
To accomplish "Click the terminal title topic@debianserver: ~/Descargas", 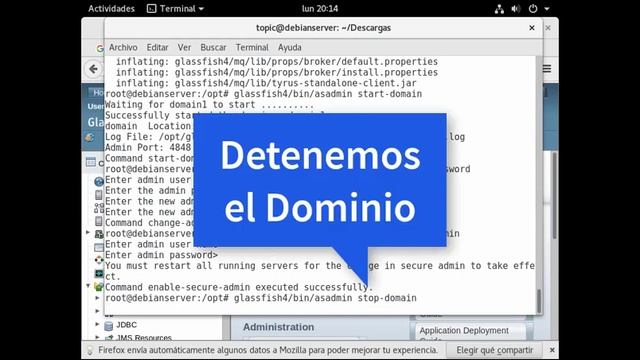I will (323, 28).
